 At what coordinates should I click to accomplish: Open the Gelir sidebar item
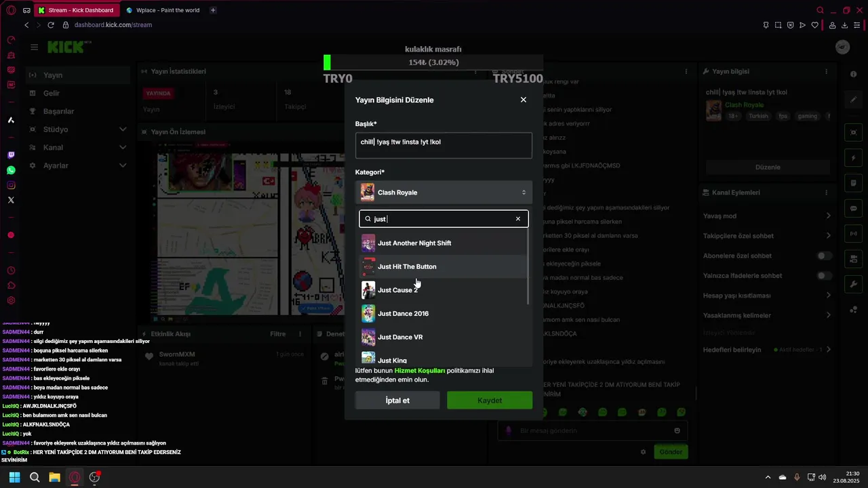pos(78,93)
